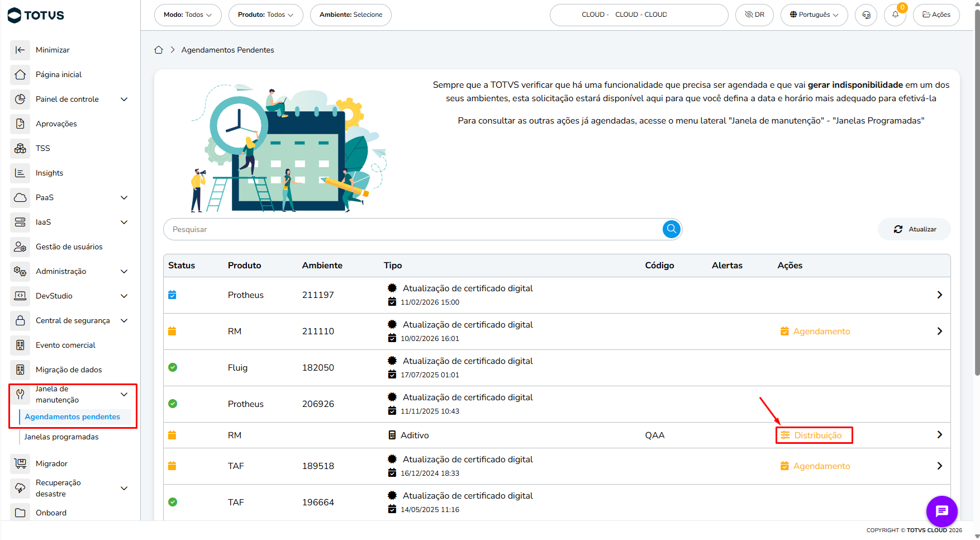Open row arrow for RM Aditivo
This screenshot has height=540, width=980.
coord(940,434)
